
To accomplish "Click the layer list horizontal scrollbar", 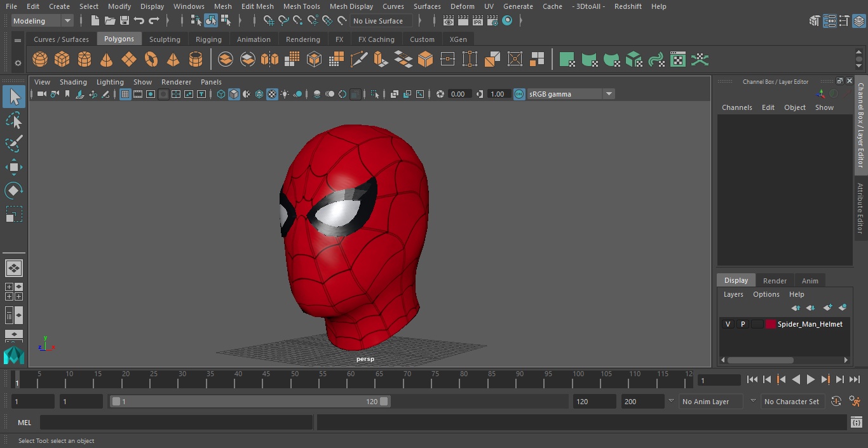I will tap(761, 360).
